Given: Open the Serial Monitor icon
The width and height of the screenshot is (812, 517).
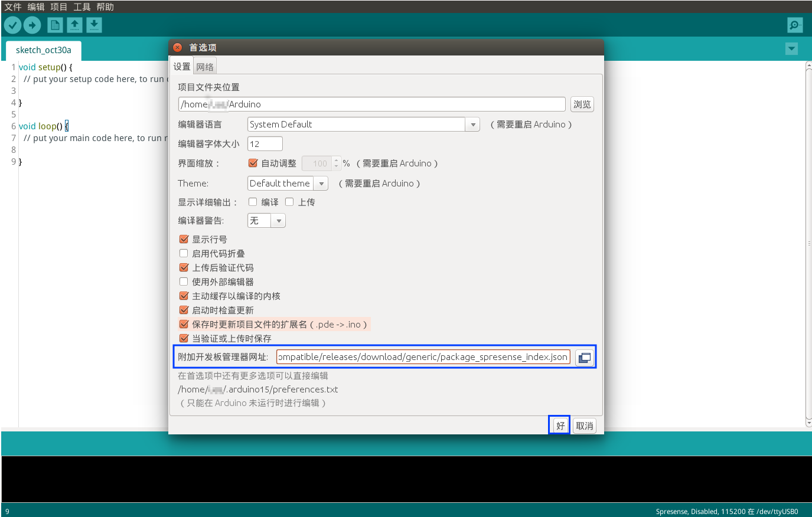Looking at the screenshot, I should pos(795,25).
